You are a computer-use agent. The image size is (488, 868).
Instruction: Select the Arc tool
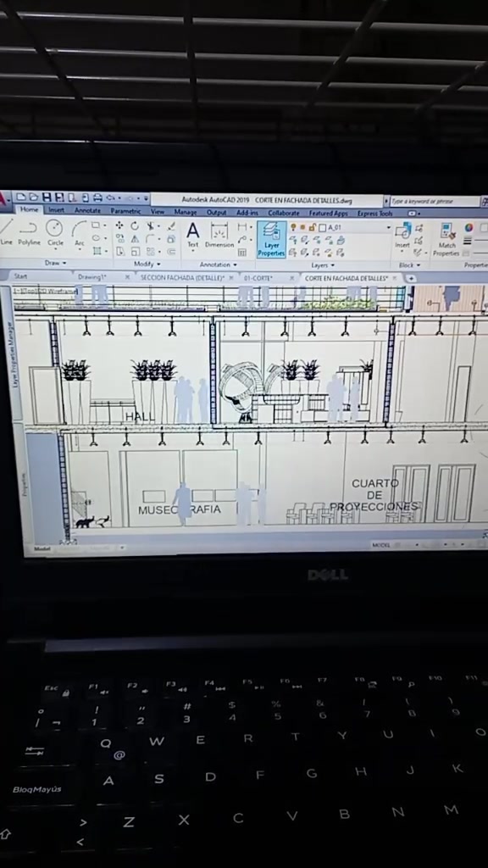[80, 234]
